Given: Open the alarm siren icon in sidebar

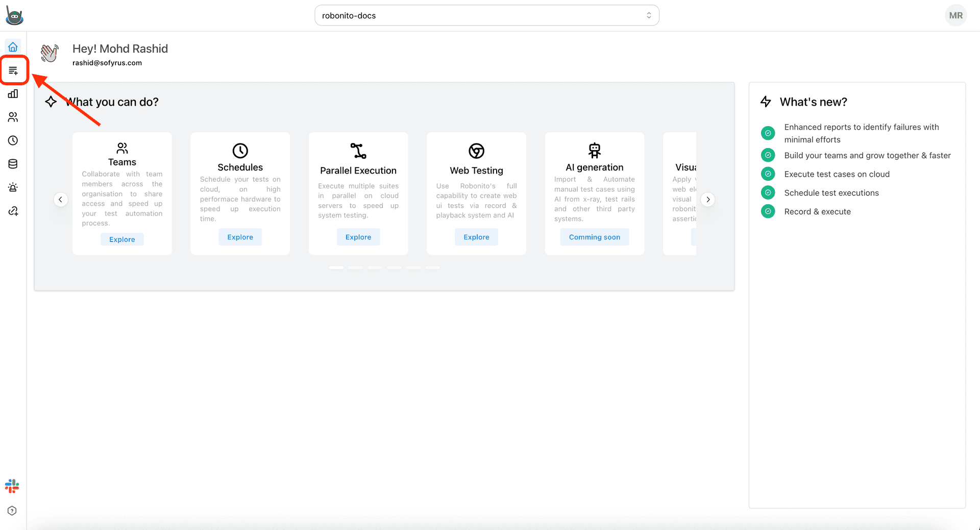Looking at the screenshot, I should 13,187.
